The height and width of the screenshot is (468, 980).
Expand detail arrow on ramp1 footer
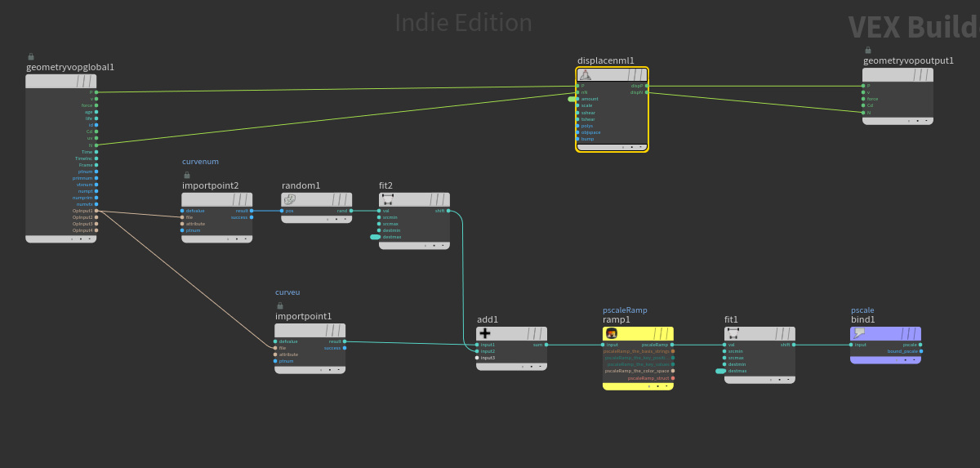tap(666, 386)
